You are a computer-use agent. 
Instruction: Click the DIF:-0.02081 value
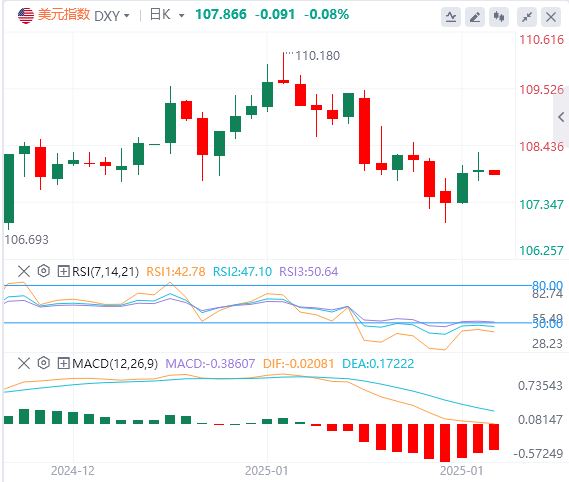[298, 363]
